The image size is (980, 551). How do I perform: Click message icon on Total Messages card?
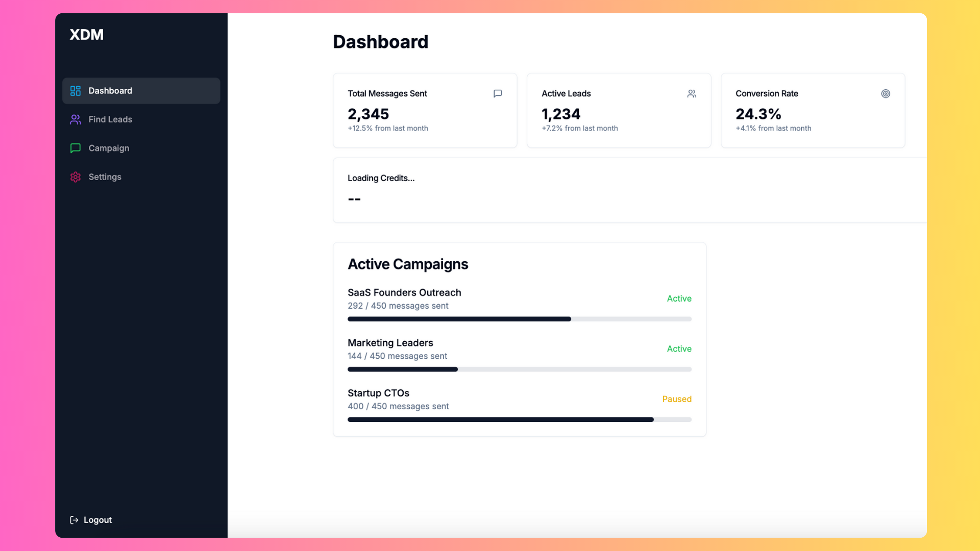pyautogui.click(x=498, y=93)
